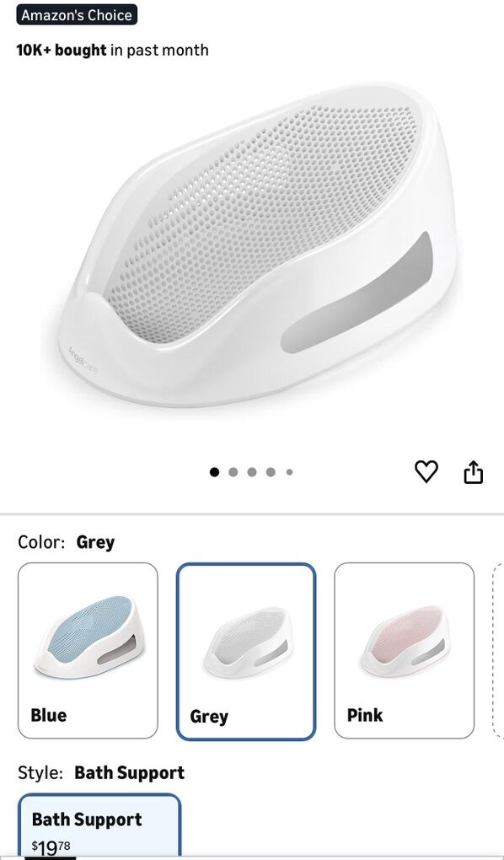Tap the Color: Grey label
This screenshot has height=860, width=504.
coord(67,542)
